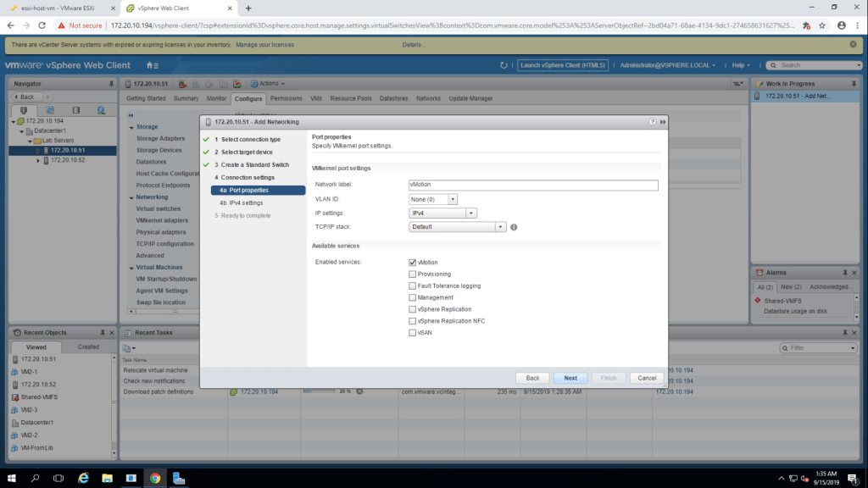The image size is (868, 488).
Task: Open the Hosts and Clusters navigator view icon
Action: [x=24, y=110]
